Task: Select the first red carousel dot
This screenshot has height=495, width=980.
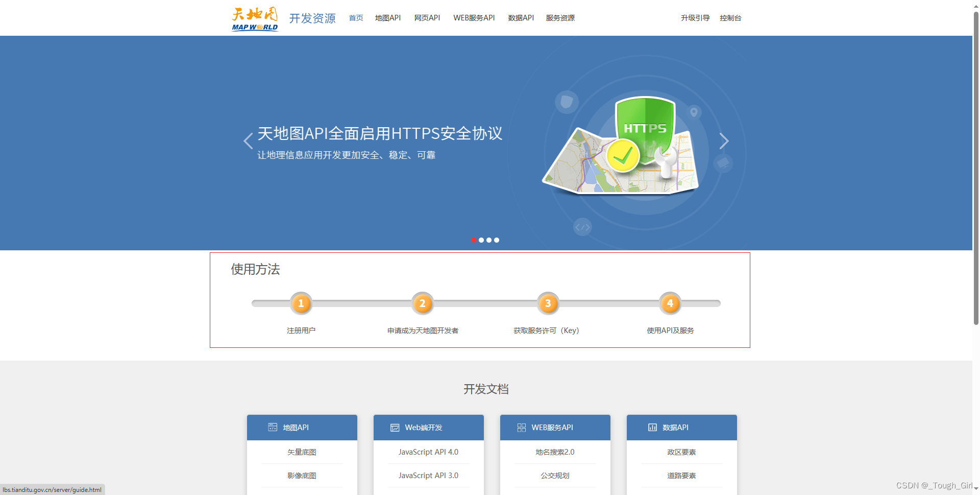Action: coord(474,240)
